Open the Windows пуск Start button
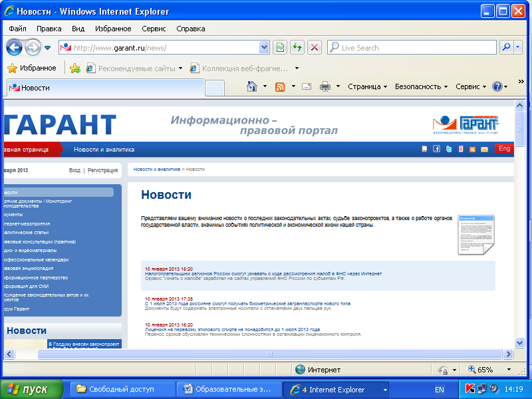 [31, 389]
